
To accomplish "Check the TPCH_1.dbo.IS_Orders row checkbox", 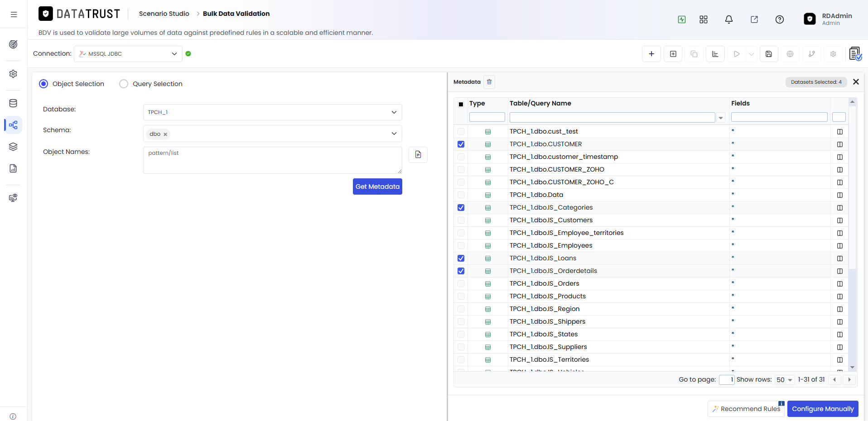I will point(461,284).
